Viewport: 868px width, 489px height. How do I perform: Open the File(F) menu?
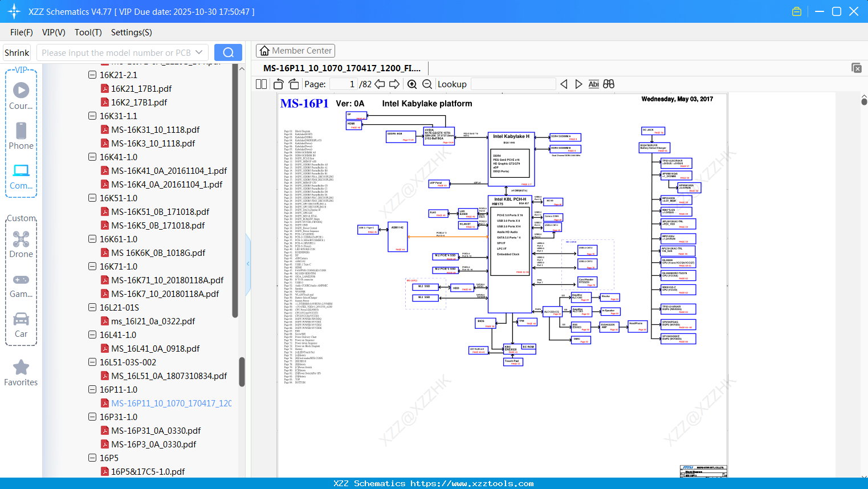pyautogui.click(x=22, y=32)
